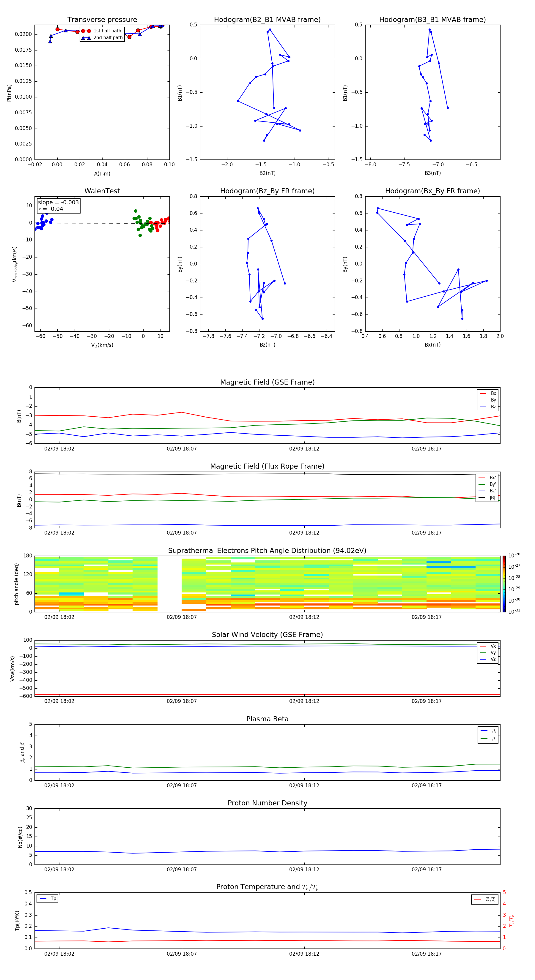Click the '02/09 18:12' tick under the pitch angle plot
This screenshot has height=980, width=535.
point(304,617)
